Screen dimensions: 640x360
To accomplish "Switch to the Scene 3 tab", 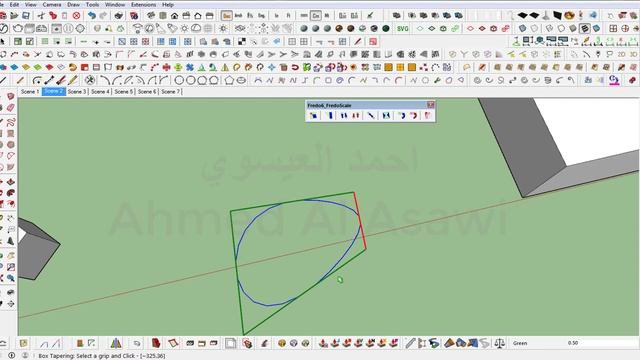I will click(77, 91).
